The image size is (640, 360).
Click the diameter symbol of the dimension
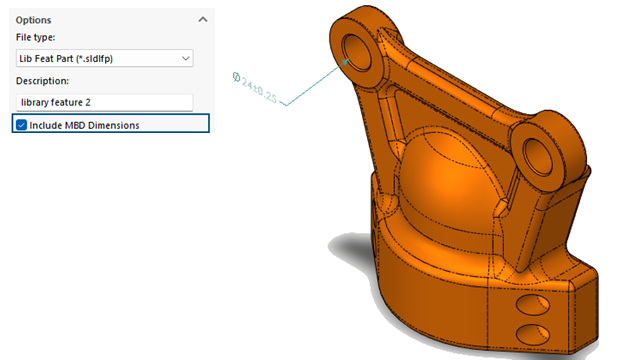236,77
